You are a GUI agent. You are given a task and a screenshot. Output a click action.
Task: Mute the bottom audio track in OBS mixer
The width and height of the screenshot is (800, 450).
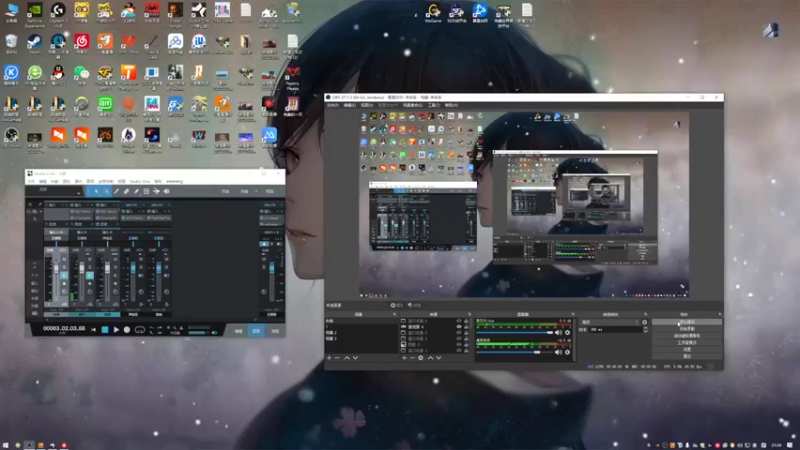point(558,352)
